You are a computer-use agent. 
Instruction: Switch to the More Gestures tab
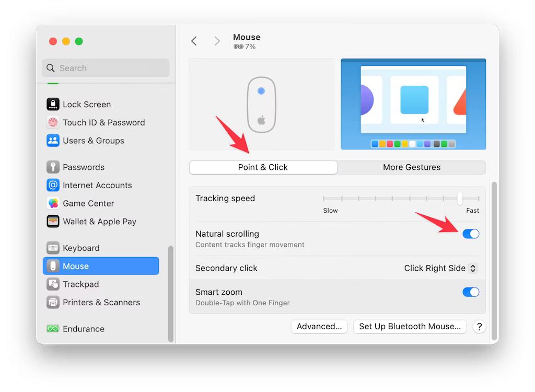point(411,167)
